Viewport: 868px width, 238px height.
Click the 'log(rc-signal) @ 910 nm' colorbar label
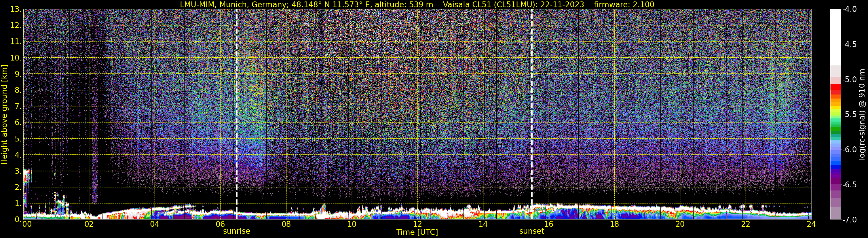click(x=862, y=115)
